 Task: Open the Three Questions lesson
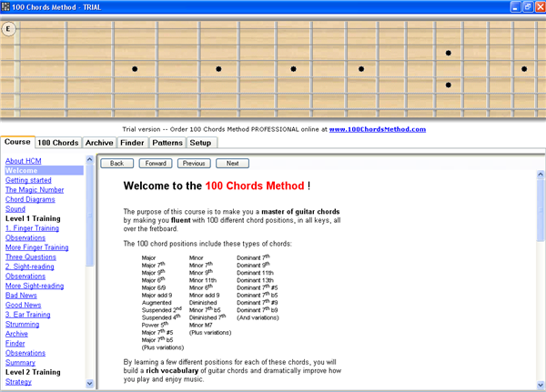pyautogui.click(x=31, y=256)
